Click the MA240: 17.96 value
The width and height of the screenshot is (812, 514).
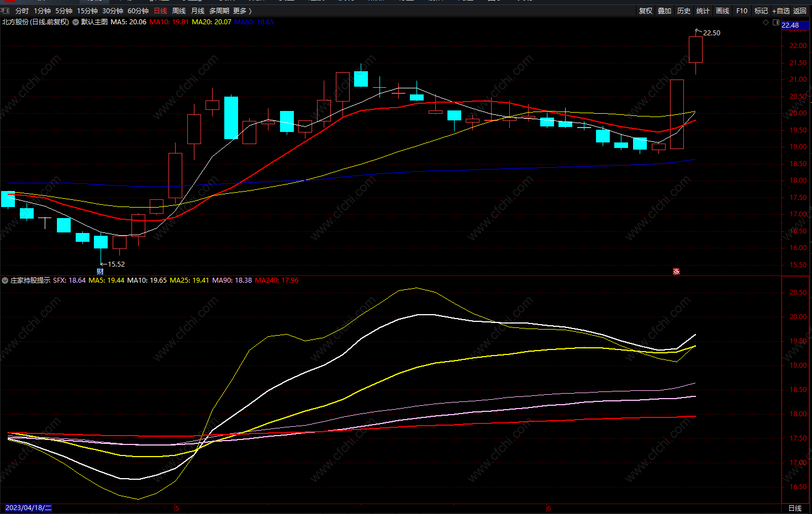pyautogui.click(x=277, y=280)
